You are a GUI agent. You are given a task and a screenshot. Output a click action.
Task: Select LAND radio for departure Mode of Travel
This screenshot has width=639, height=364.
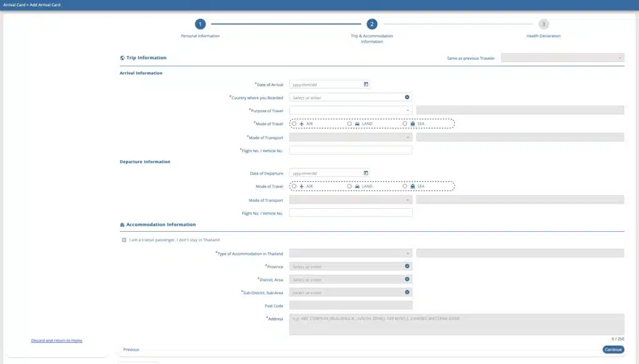[349, 186]
